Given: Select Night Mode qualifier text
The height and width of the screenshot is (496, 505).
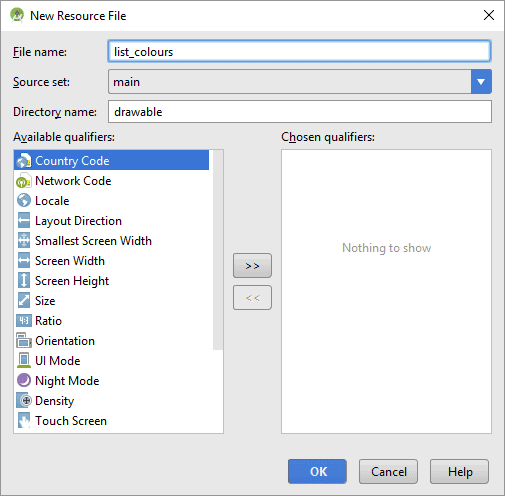Looking at the screenshot, I should [67, 381].
